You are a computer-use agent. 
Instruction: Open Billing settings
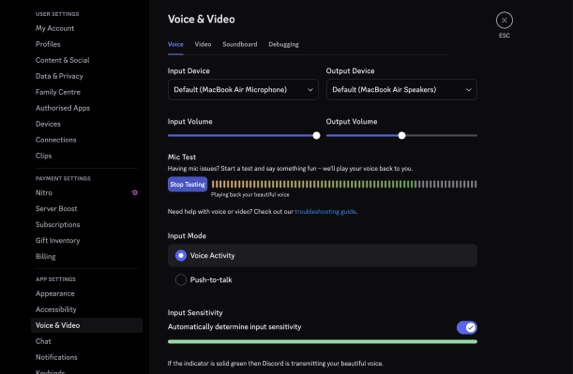(x=45, y=256)
